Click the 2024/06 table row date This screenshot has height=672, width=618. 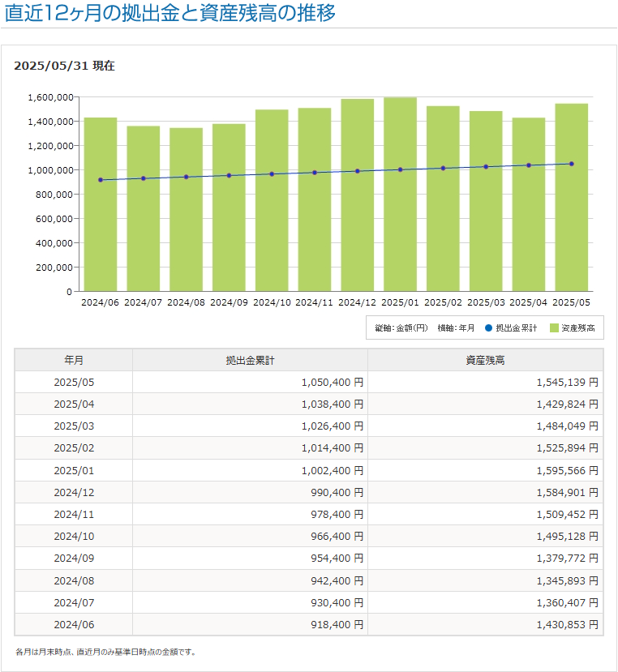click(74, 624)
